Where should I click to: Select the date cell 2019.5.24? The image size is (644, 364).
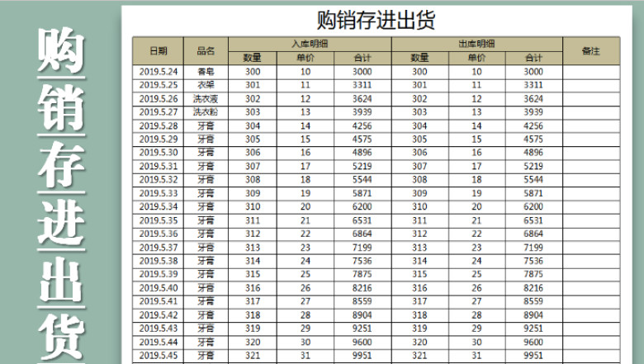click(x=159, y=72)
